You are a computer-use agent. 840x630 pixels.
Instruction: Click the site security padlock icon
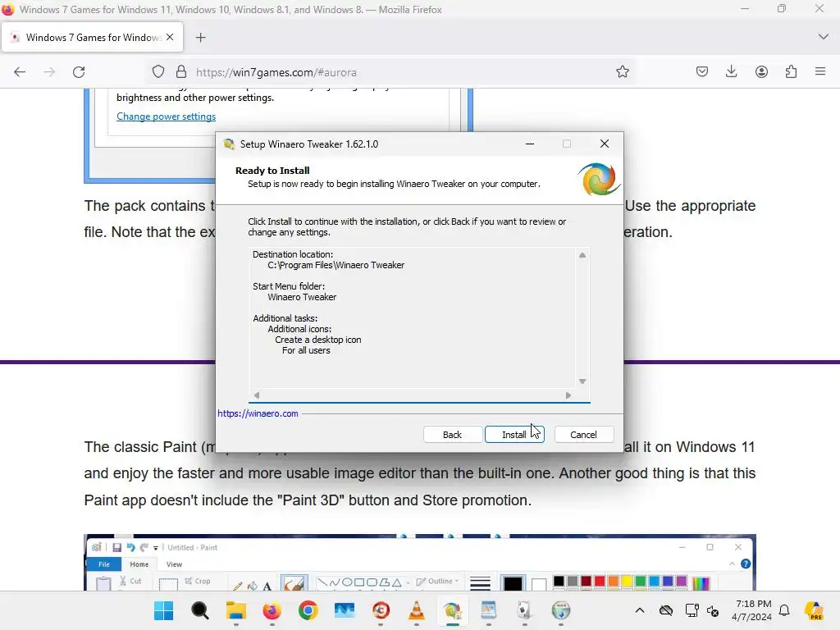181,72
